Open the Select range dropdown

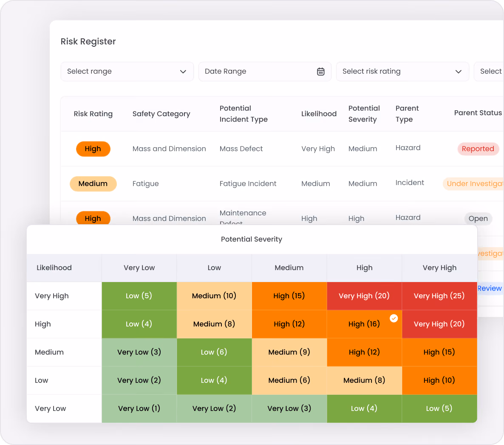(x=127, y=71)
